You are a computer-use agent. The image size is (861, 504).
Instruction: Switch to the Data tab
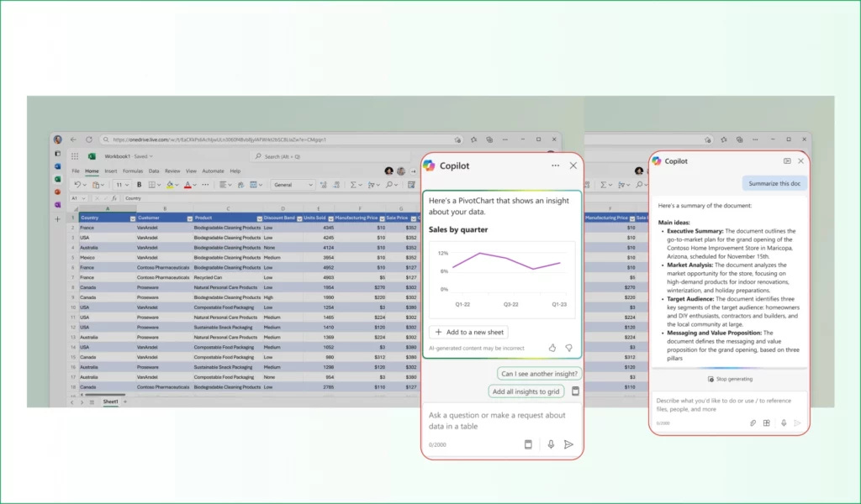(x=154, y=171)
